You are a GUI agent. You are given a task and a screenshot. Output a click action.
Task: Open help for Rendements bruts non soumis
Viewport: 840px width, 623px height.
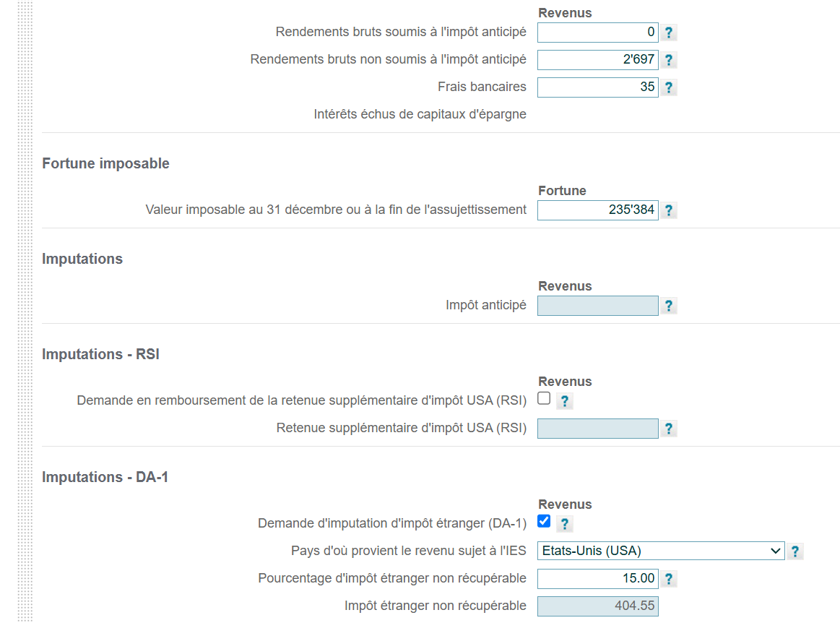(x=669, y=60)
